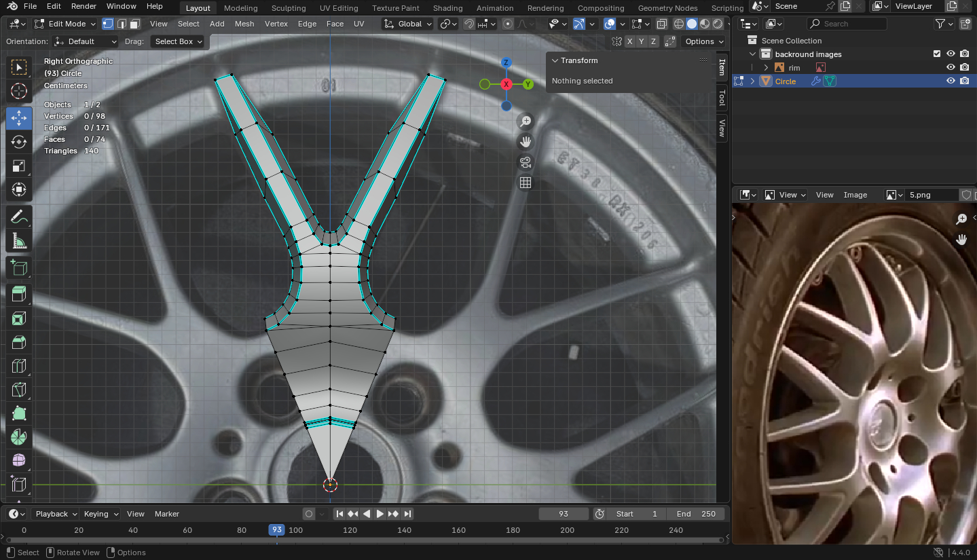This screenshot has height=560, width=977.
Task: Pick the Measure ruler tool
Action: [x=19, y=241]
